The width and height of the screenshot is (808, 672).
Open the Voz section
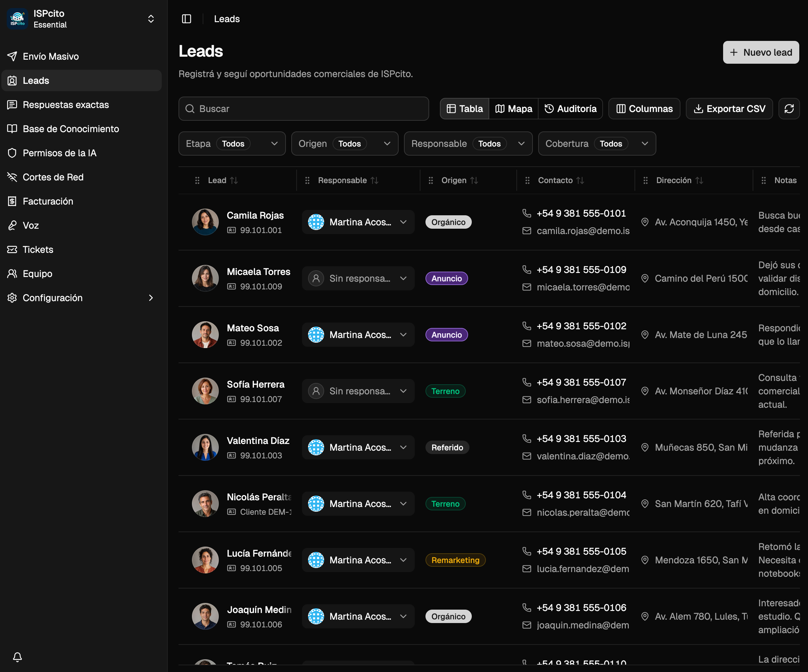click(x=82, y=225)
